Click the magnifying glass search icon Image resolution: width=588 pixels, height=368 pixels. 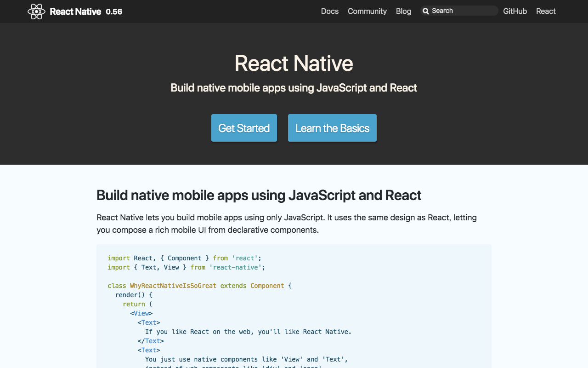coord(426,11)
